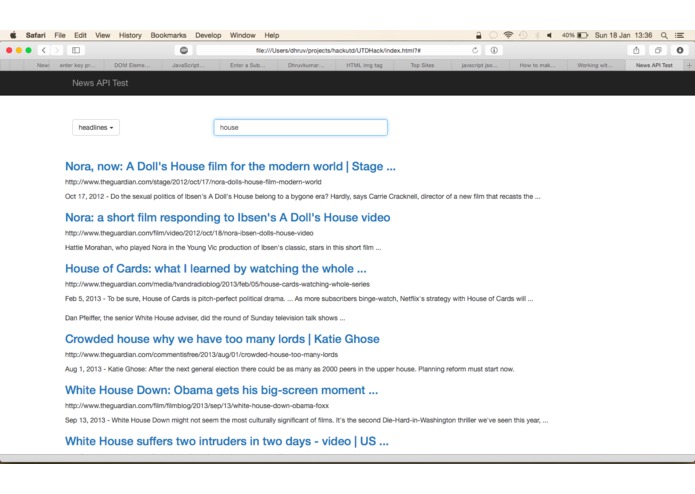Open 'Nora, now: A Doll's House film' link

230,167
